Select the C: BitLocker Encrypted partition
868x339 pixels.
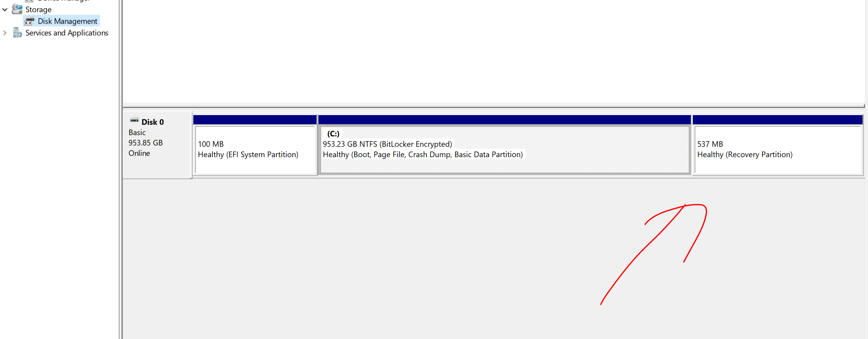[x=504, y=150]
